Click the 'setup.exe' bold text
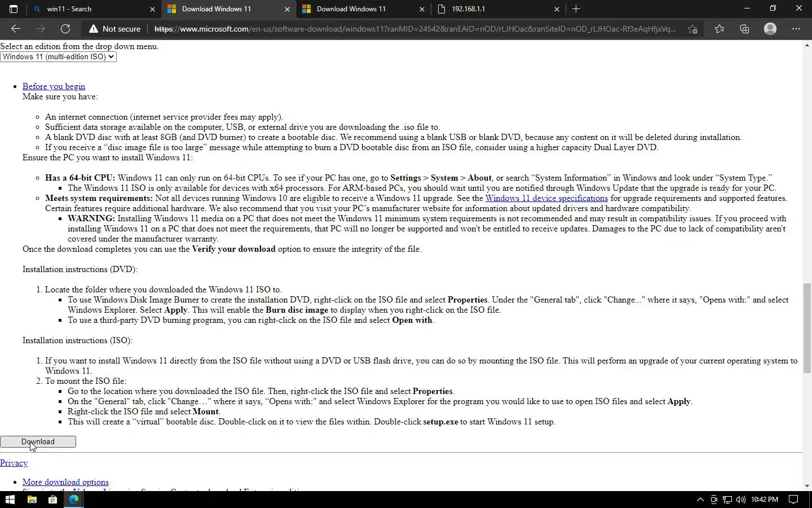This screenshot has width=812, height=508. tap(441, 422)
